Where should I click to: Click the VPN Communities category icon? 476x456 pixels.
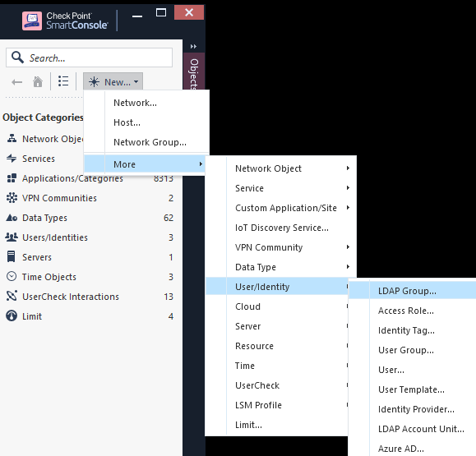coord(12,198)
